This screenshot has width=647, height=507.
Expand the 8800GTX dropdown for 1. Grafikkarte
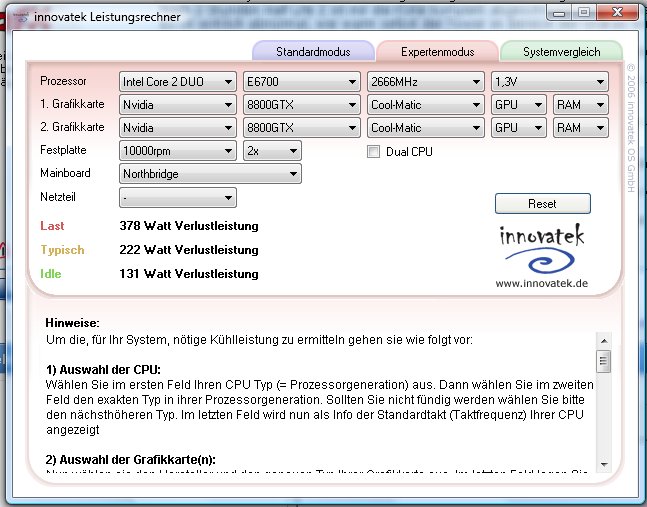pyautogui.click(x=302, y=105)
